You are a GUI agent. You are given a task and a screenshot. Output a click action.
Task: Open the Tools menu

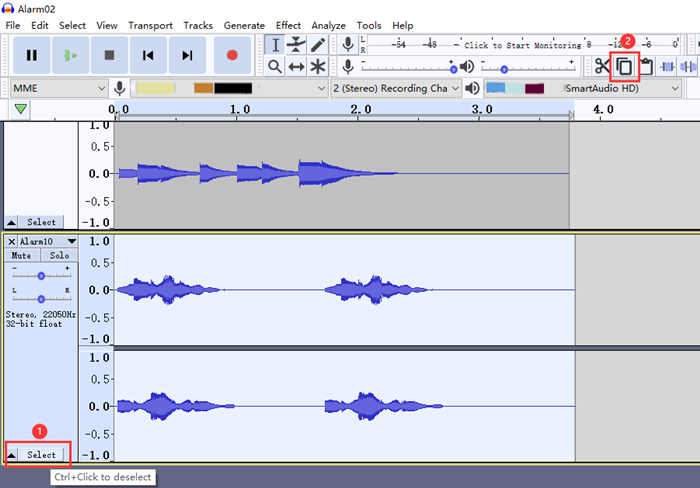369,25
